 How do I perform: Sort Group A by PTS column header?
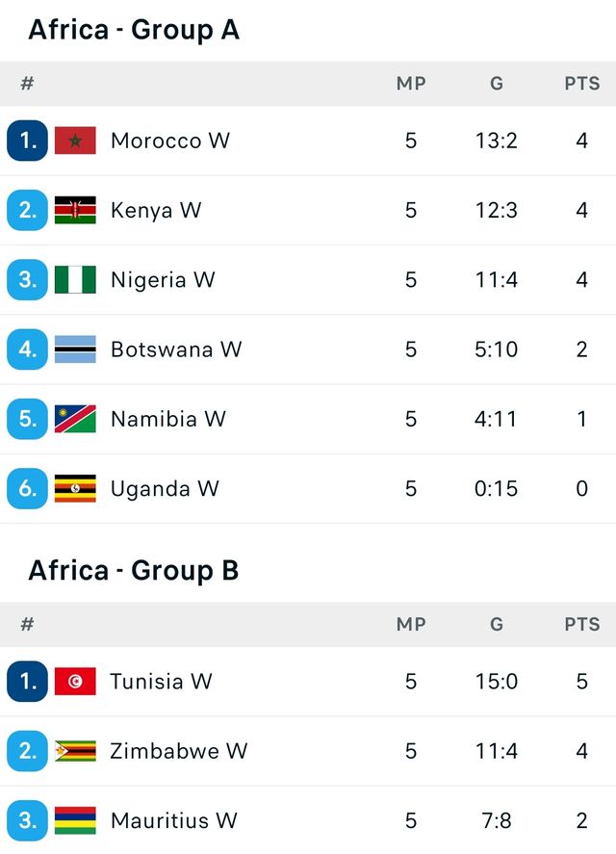point(581,84)
